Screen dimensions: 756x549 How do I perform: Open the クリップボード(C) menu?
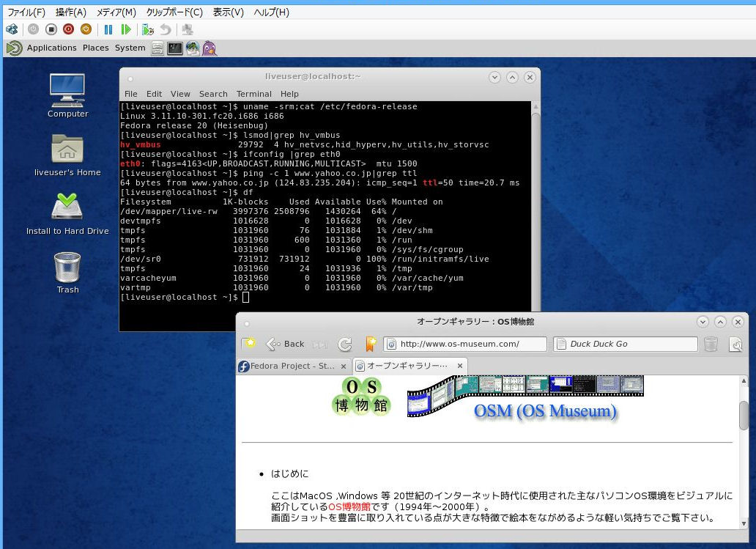click(174, 12)
